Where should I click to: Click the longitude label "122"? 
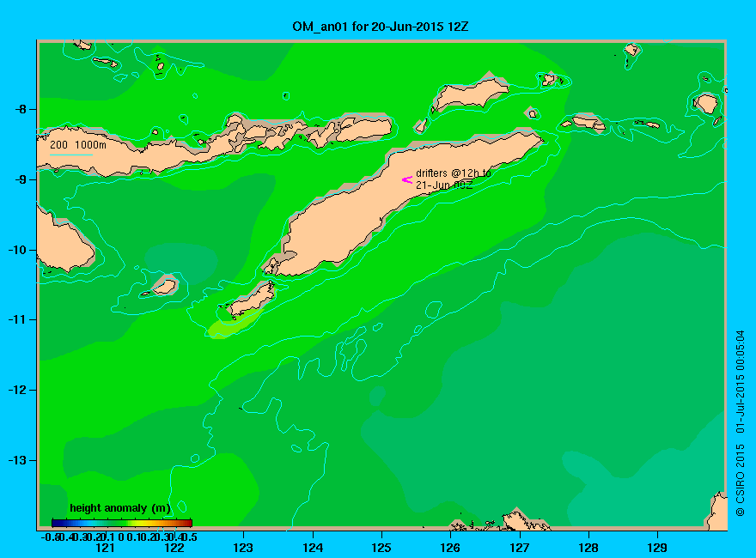(174, 548)
